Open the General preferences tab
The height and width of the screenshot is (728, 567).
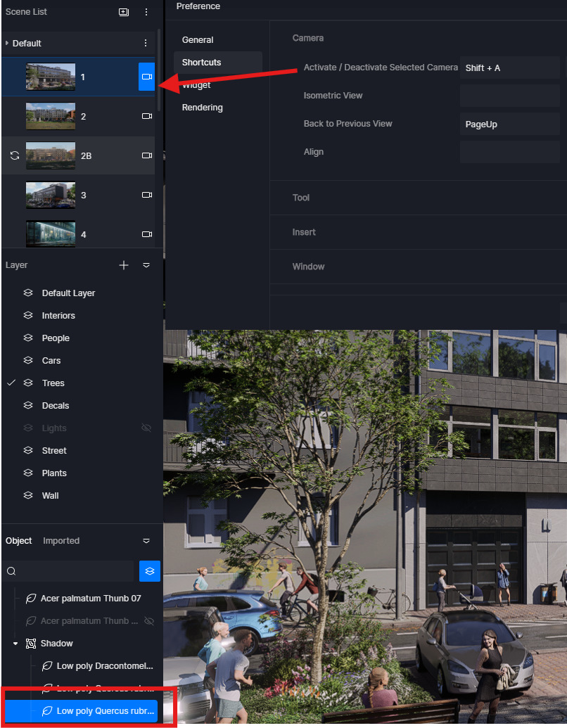pyautogui.click(x=198, y=40)
